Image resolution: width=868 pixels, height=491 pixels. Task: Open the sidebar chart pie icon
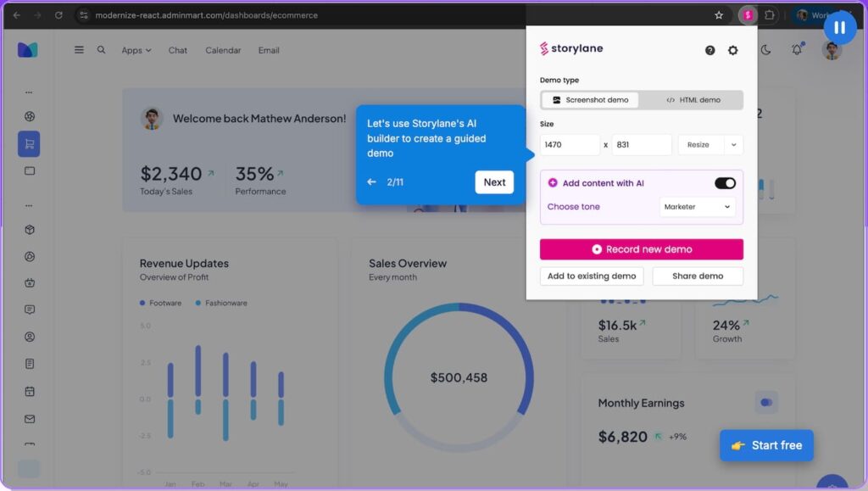coord(30,256)
